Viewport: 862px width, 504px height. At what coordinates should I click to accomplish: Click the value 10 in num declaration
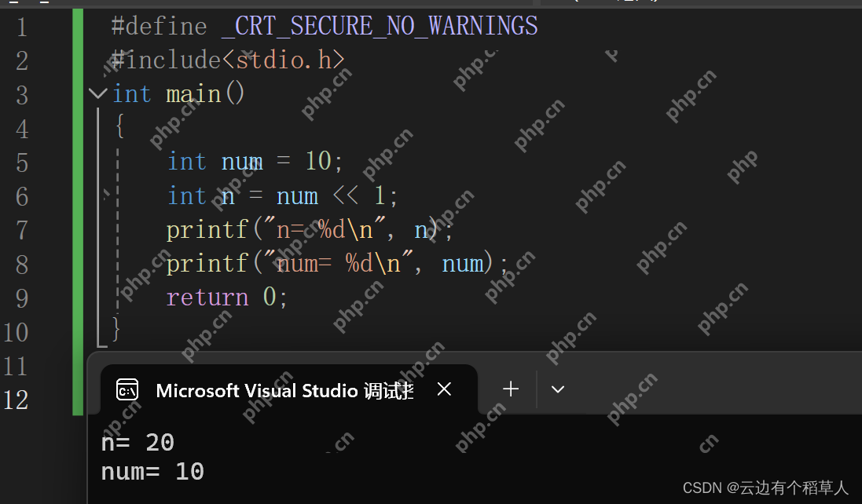[318, 162]
